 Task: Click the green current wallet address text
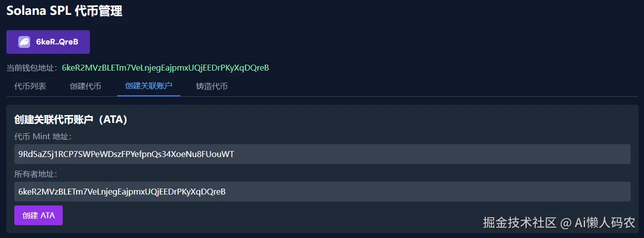pyautogui.click(x=165, y=68)
